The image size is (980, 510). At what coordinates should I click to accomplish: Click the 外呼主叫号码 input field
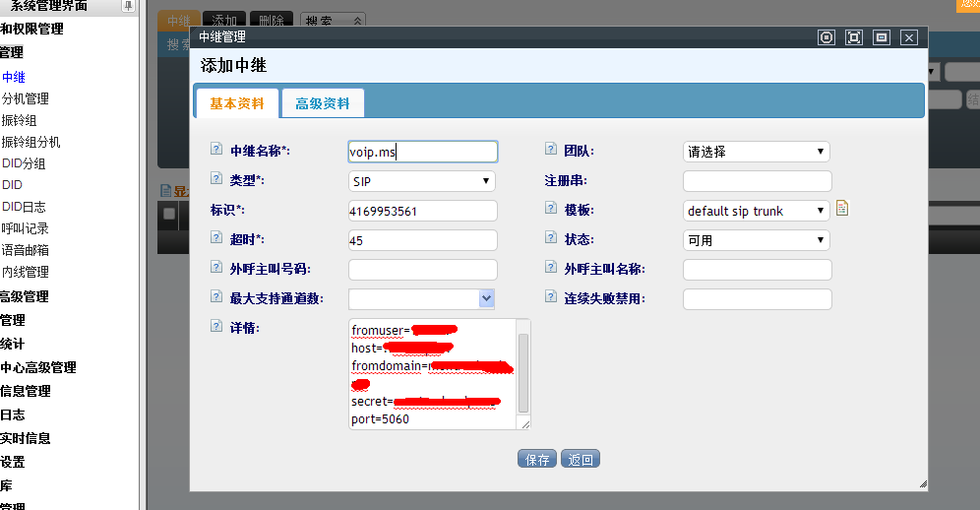coord(422,270)
